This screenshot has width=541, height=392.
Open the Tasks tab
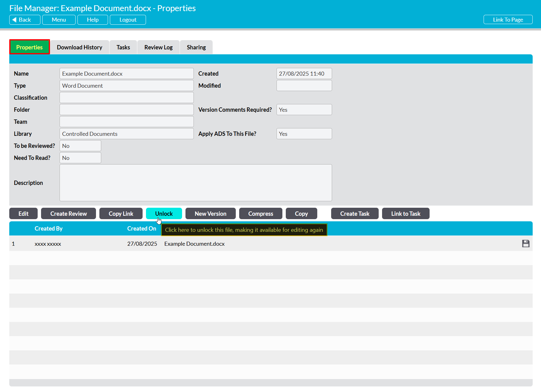pyautogui.click(x=123, y=47)
